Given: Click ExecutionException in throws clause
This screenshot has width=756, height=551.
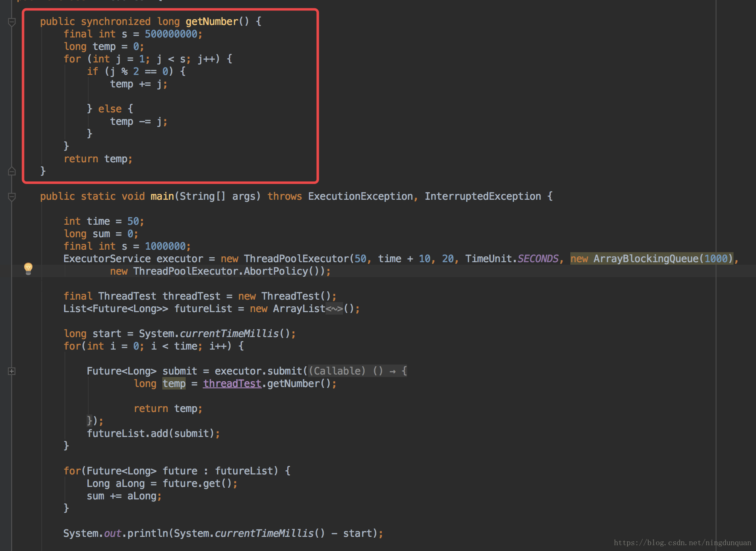Looking at the screenshot, I should tap(361, 196).
